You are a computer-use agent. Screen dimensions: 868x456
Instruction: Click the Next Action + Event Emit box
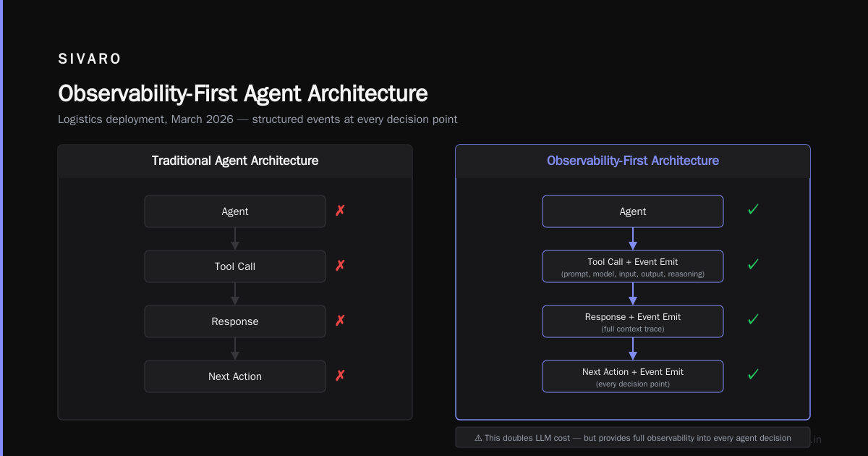pos(633,376)
